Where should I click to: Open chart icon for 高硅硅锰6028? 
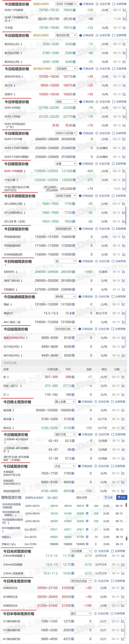click(x=123, y=491)
